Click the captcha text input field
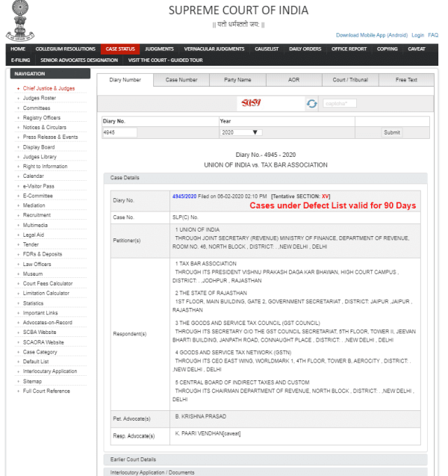The image size is (448, 476). click(340, 103)
